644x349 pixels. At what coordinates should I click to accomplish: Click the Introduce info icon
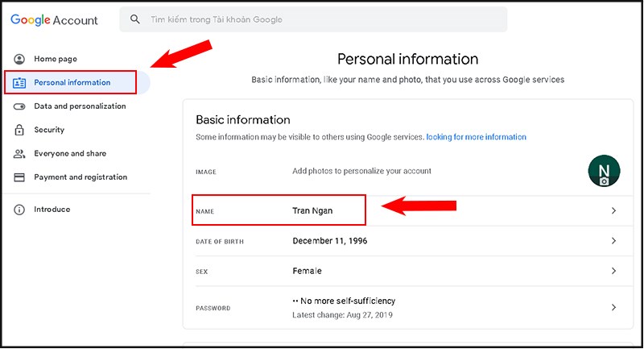point(19,210)
